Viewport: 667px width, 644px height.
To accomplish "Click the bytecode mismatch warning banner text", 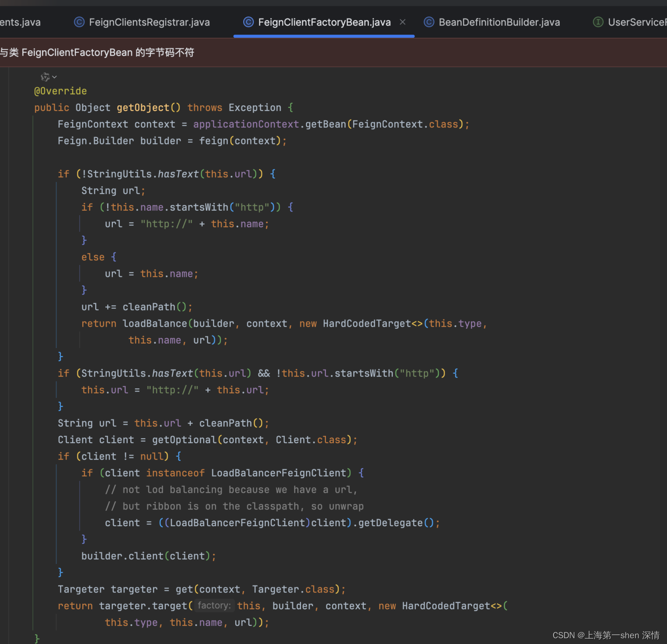I will [x=97, y=52].
